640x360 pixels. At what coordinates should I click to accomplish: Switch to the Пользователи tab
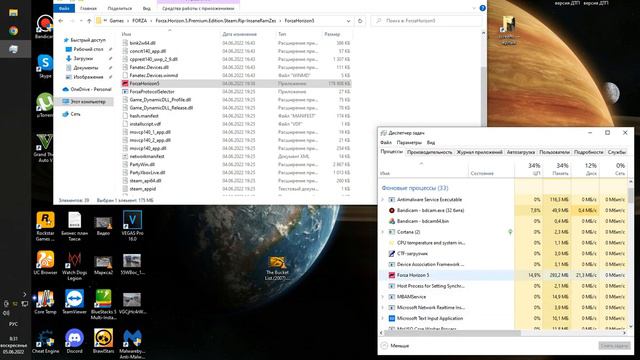[554, 152]
